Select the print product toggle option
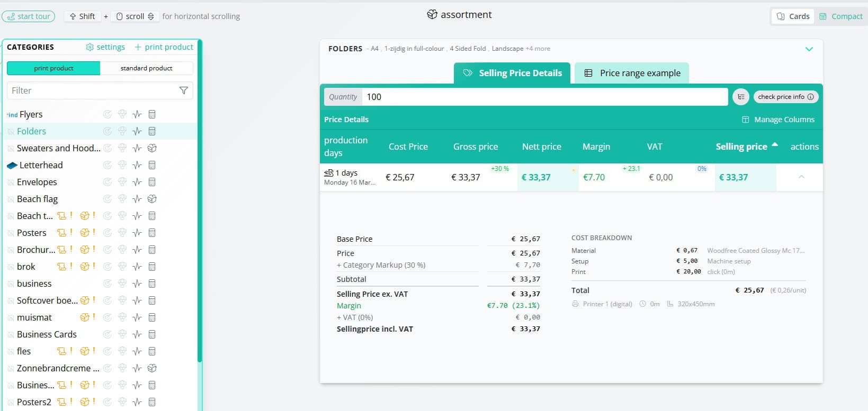This screenshot has height=411, width=868. click(53, 68)
